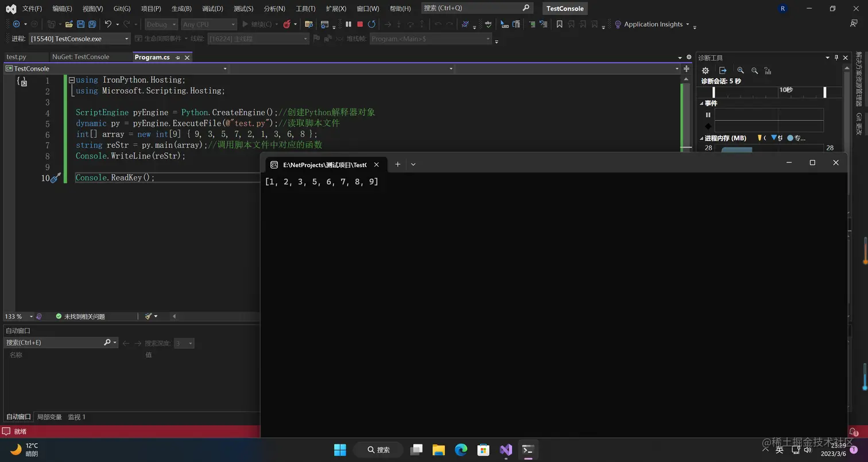Click the screwdriver quick action at line 10
The image size is (868, 462).
click(x=56, y=178)
